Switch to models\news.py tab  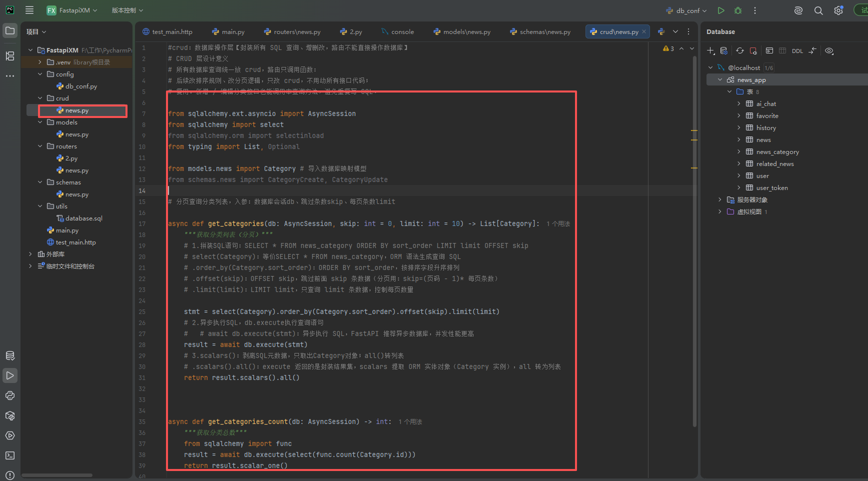[x=462, y=31]
